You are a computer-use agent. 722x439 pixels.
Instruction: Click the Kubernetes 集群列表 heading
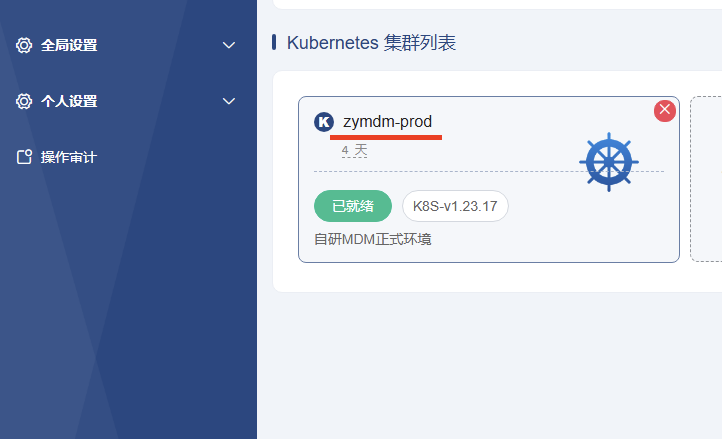tap(372, 42)
